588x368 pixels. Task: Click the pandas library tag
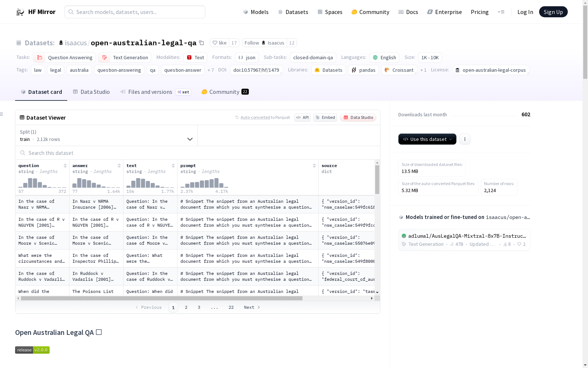pos(363,70)
